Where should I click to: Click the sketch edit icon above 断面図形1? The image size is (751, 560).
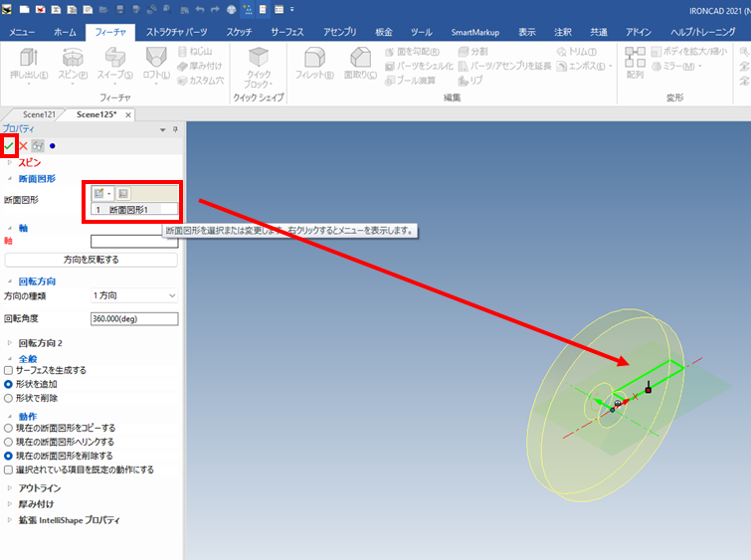(100, 194)
